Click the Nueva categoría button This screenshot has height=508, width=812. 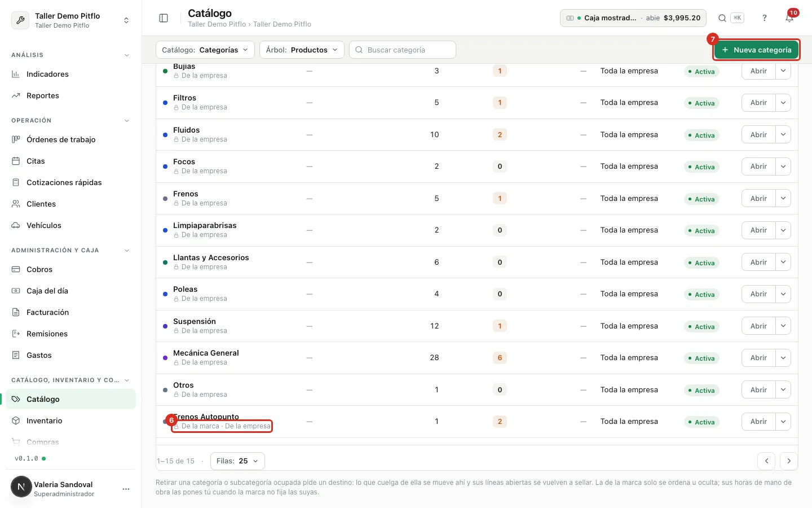coord(756,50)
